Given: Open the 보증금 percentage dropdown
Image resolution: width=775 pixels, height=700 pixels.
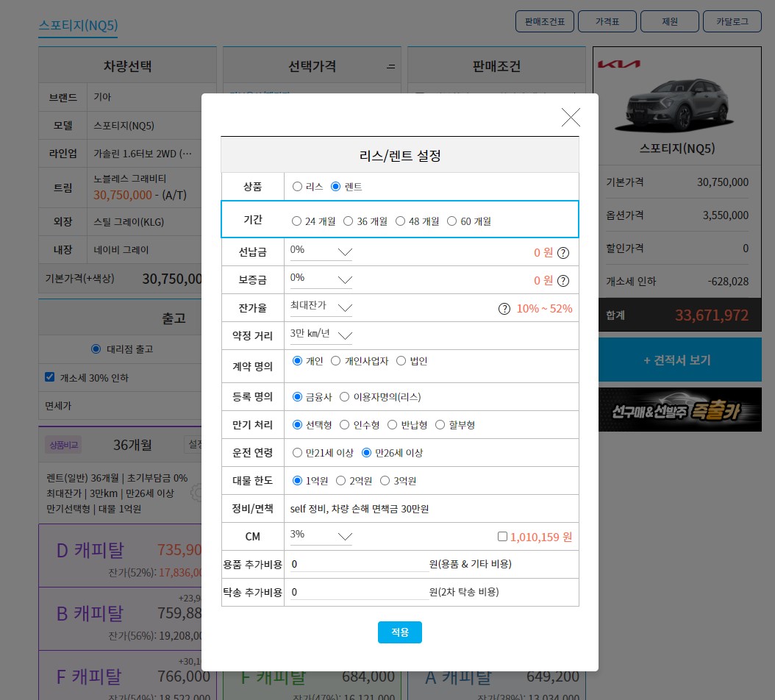Looking at the screenshot, I should (x=321, y=279).
